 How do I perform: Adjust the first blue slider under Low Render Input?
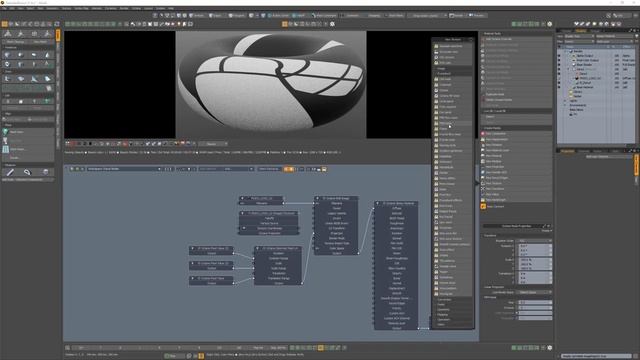pos(535,302)
